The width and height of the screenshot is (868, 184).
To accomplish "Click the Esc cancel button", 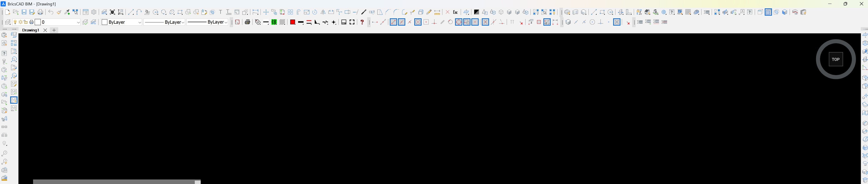I will (455, 12).
